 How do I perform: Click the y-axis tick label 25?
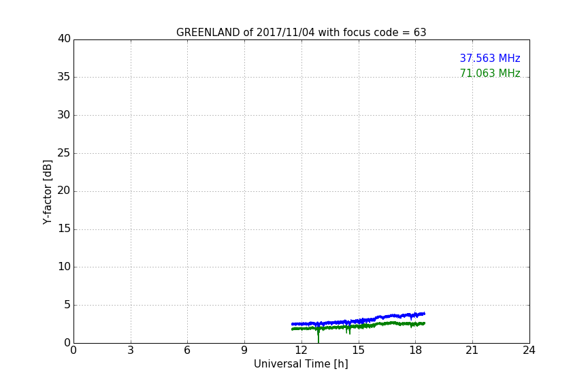tap(64, 152)
